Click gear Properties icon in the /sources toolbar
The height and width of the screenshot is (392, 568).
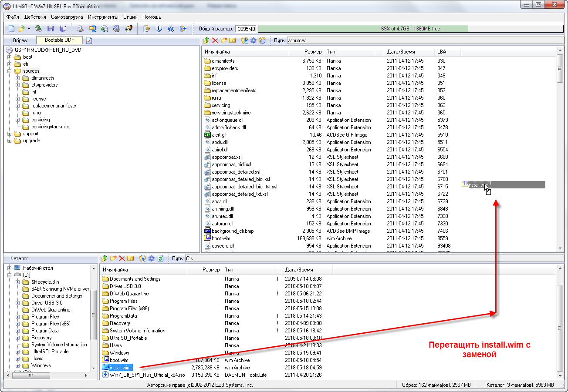click(254, 40)
